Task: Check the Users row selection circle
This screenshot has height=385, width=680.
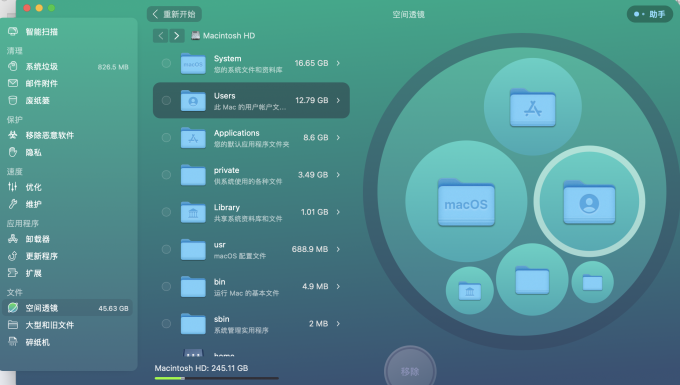Action: 166,100
